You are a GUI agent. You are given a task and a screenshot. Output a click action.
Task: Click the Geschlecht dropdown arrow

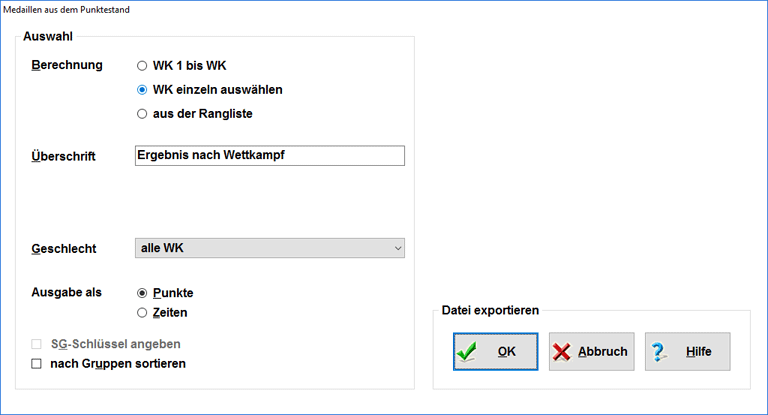click(397, 247)
